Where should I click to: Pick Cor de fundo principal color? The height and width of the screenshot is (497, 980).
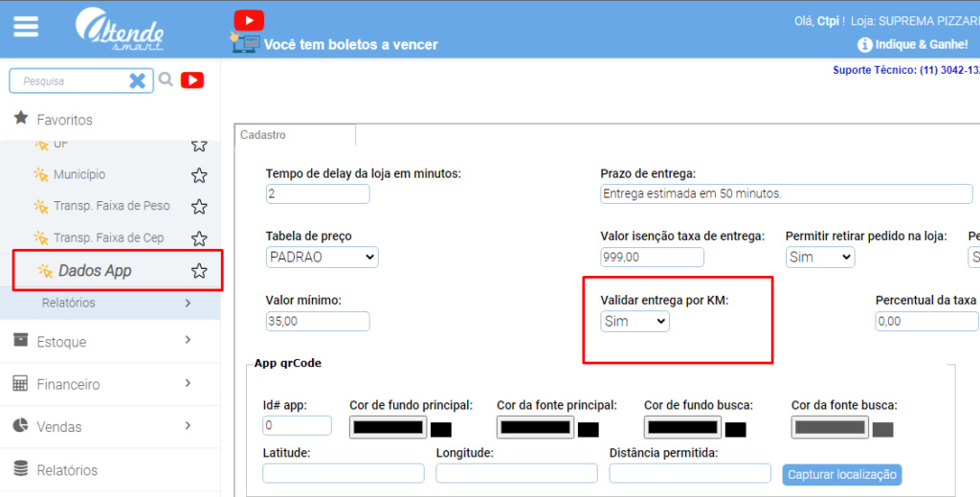(x=389, y=428)
